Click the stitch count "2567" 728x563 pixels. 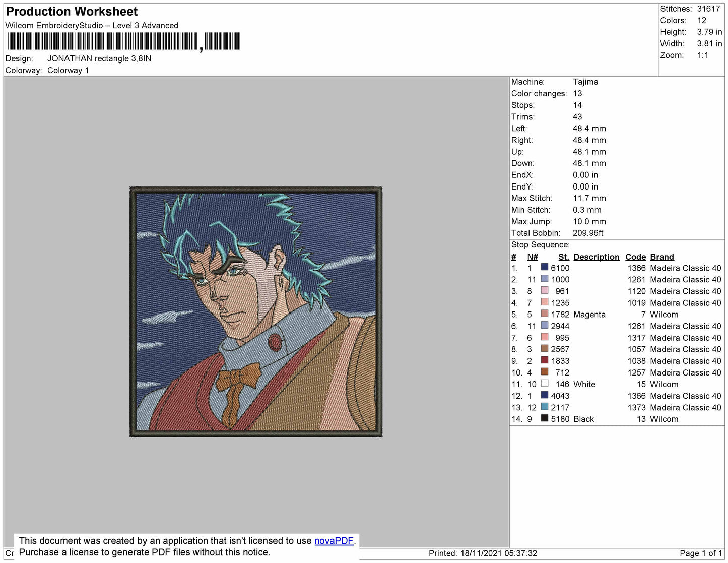tap(560, 349)
